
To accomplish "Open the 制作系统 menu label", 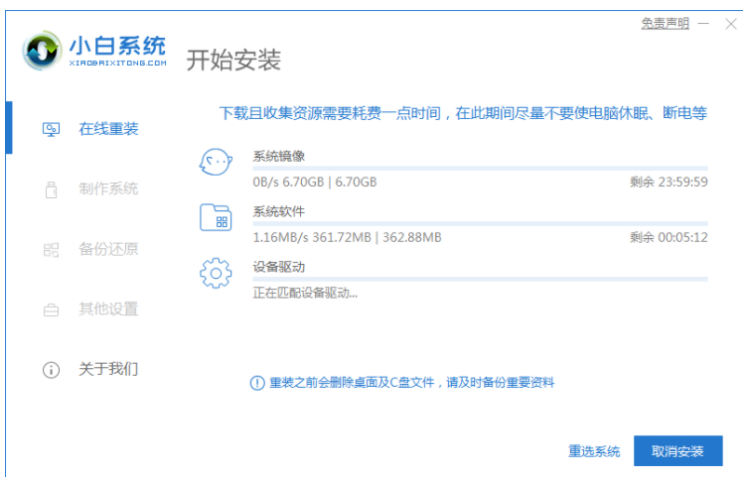I will [108, 189].
